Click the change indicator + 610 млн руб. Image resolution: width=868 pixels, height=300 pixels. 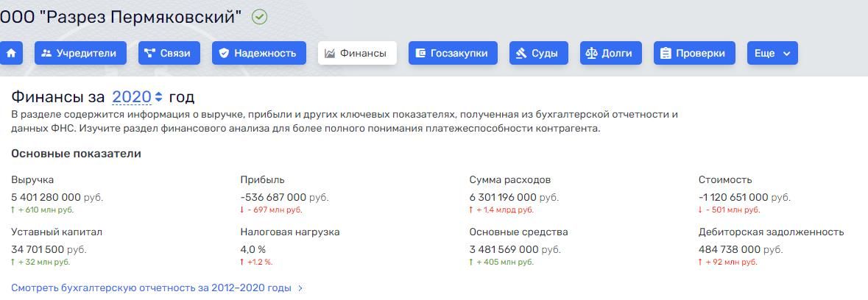[42, 210]
